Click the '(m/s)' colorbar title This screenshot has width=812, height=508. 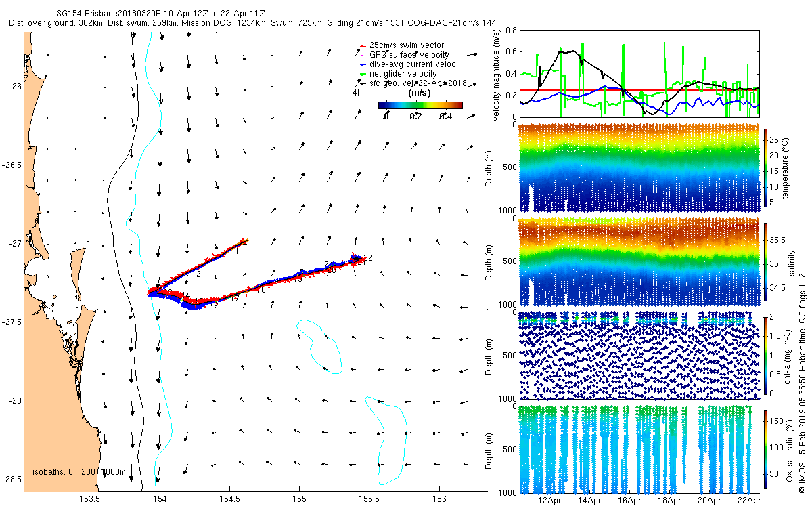[420, 93]
